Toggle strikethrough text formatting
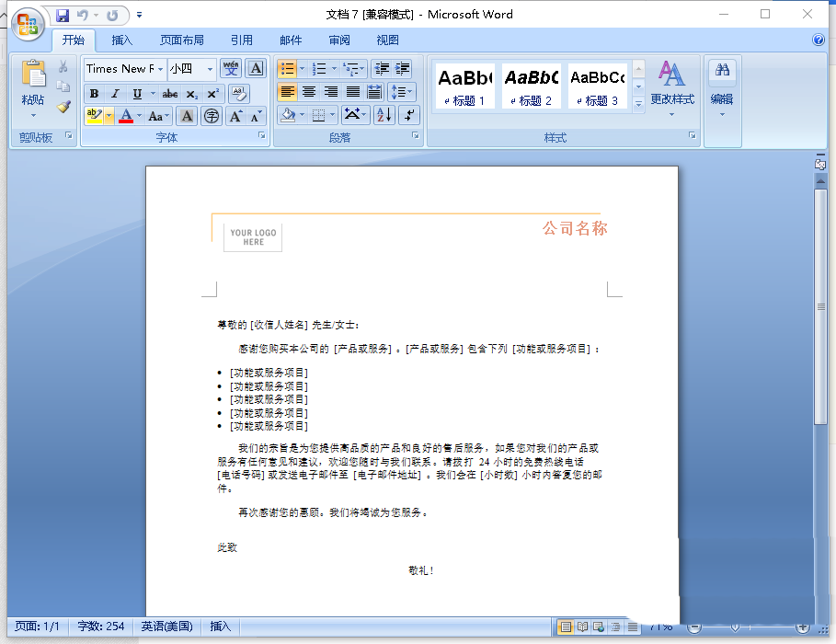The height and width of the screenshot is (644, 836). tap(170, 94)
